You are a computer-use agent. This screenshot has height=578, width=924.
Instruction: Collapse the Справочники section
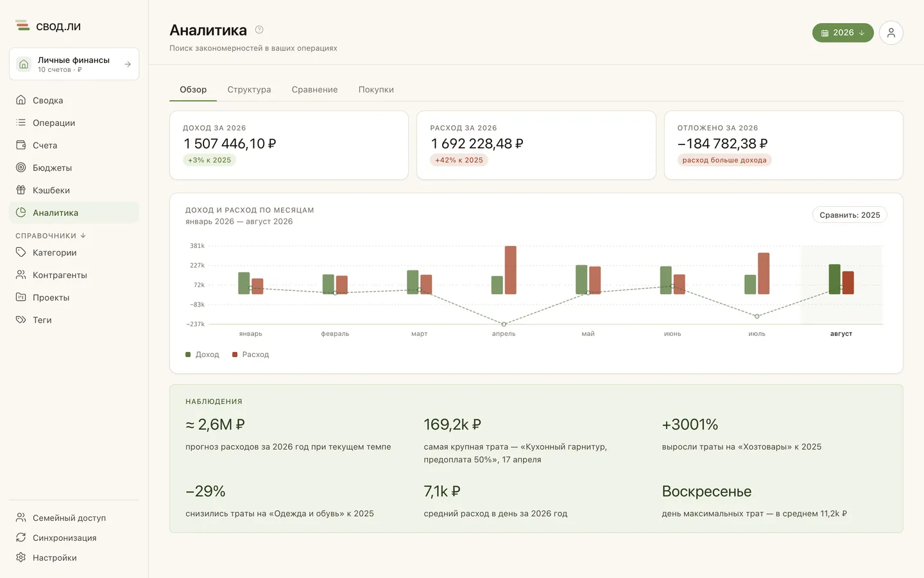[x=51, y=236]
